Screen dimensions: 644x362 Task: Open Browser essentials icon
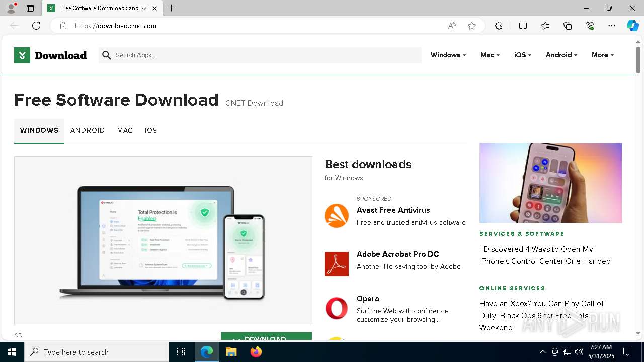[x=590, y=26]
